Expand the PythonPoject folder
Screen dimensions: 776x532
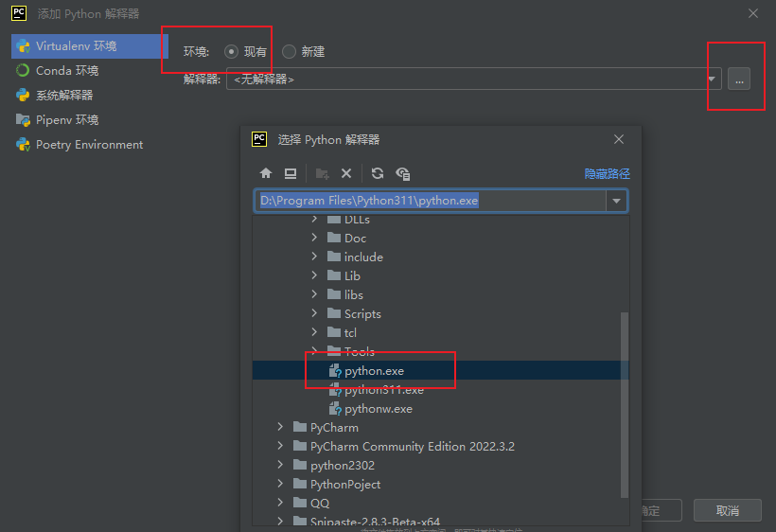[x=280, y=484]
